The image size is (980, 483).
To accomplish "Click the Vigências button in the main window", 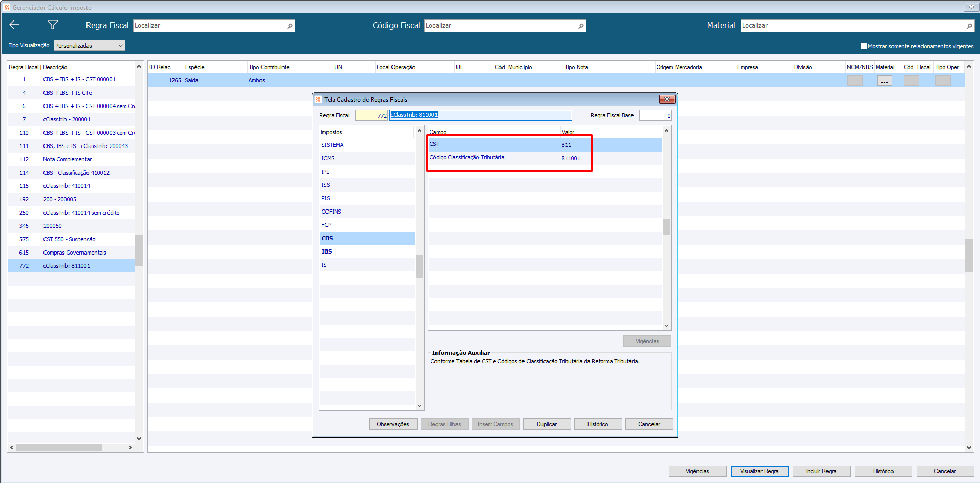I will 697,471.
